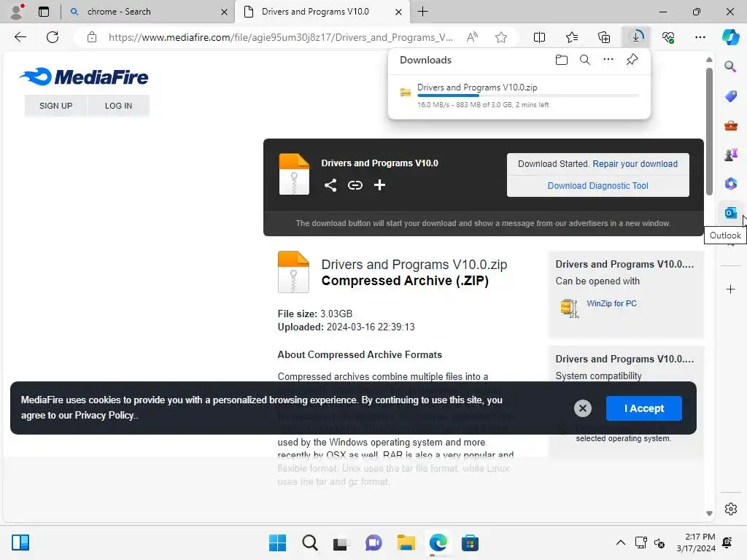Image resolution: width=747 pixels, height=560 pixels.
Task: Click the SIGN UP button
Action: tap(55, 106)
